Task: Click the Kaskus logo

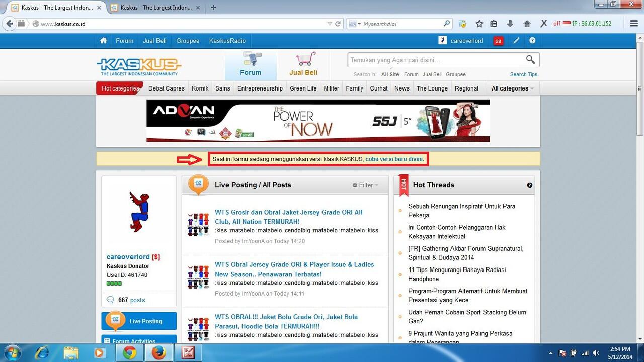Action: (x=139, y=66)
